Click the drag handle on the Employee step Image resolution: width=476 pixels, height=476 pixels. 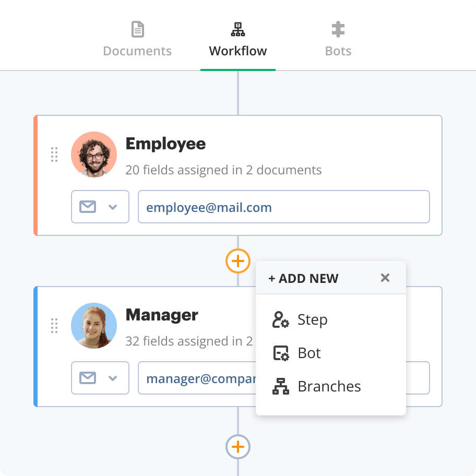pyautogui.click(x=54, y=154)
